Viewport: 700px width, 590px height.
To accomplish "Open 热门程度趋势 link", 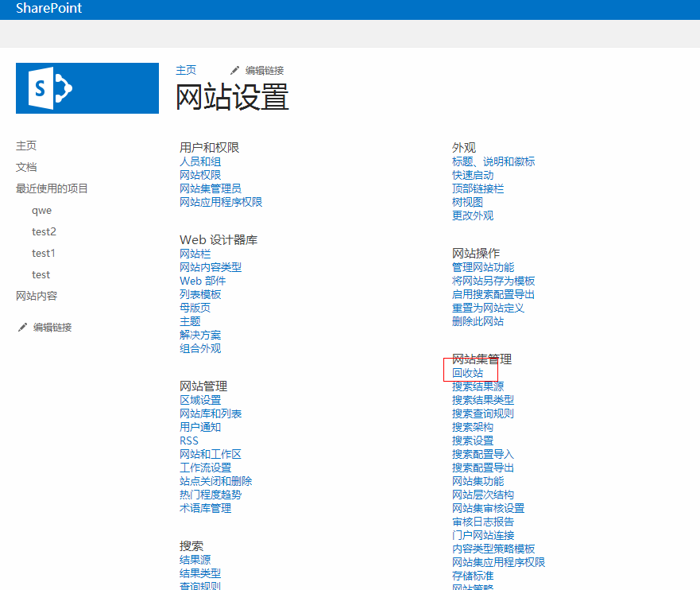I will 211,495.
